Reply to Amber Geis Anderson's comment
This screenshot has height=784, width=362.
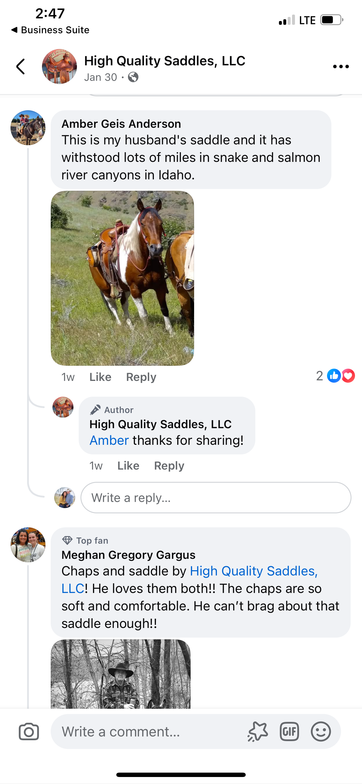point(141,377)
